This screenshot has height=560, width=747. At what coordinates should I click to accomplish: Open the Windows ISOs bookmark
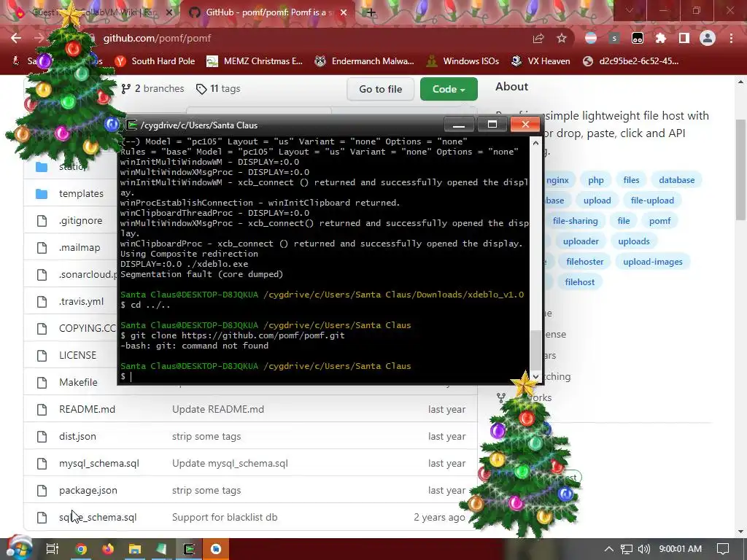(x=462, y=61)
